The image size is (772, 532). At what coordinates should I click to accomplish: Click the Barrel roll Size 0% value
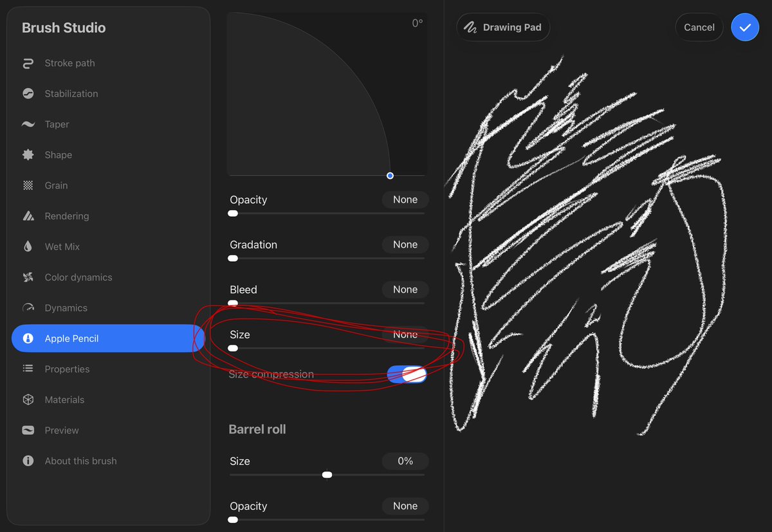pos(405,461)
